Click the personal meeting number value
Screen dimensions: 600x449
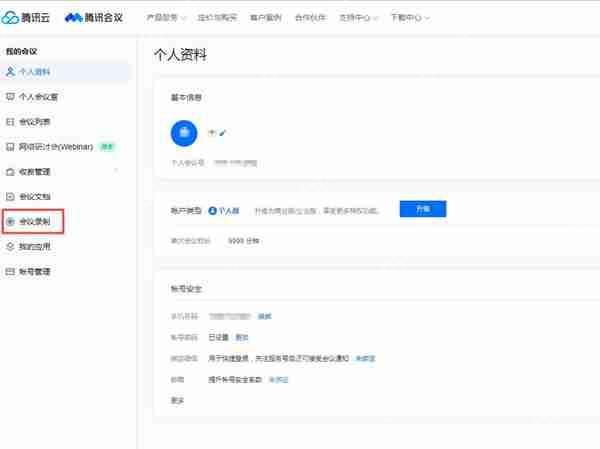coord(235,163)
